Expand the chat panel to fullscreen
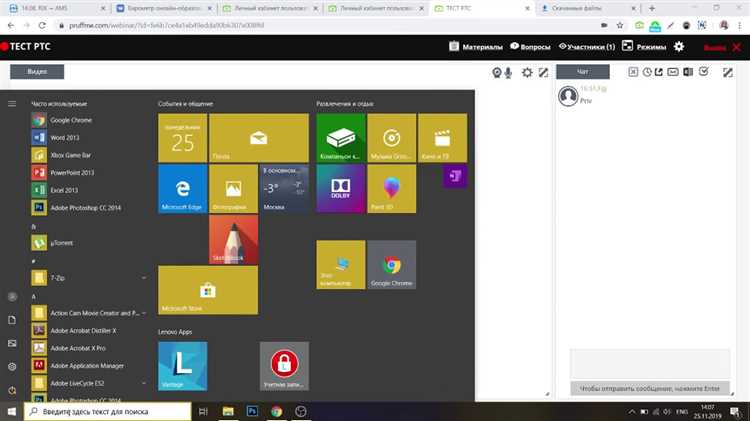This screenshot has width=750, height=421. 728,72
